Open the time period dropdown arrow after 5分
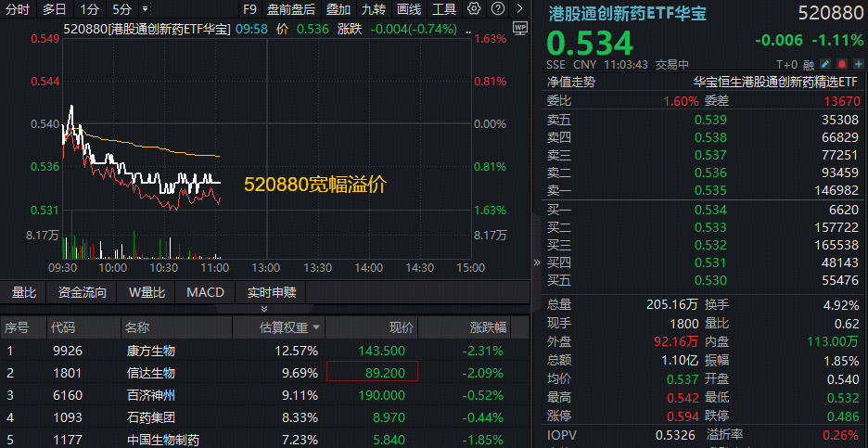 144,9
